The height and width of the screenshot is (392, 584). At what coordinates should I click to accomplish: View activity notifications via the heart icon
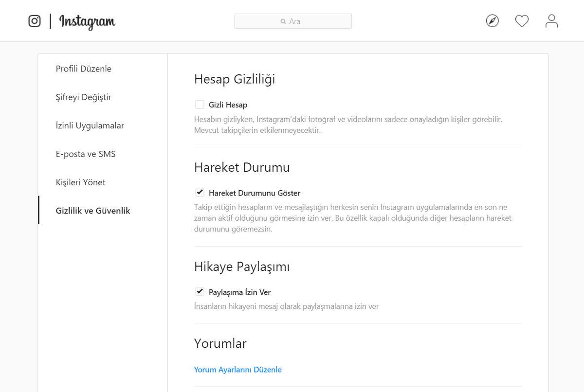522,20
